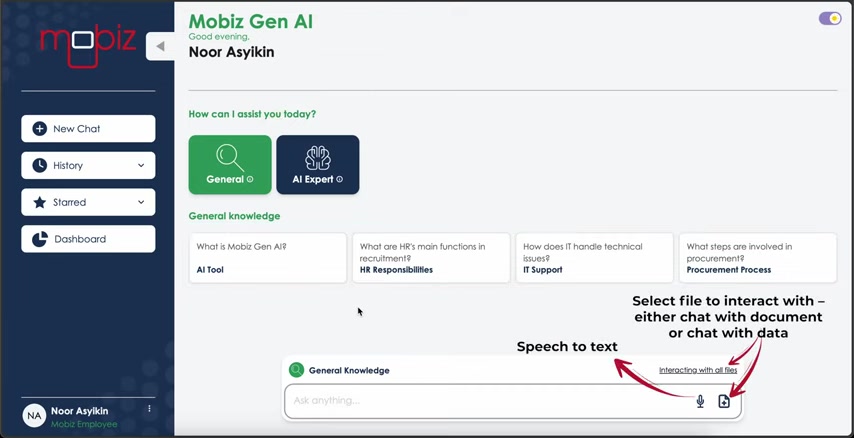Expand the History chevron
854x438 pixels.
(x=141, y=166)
